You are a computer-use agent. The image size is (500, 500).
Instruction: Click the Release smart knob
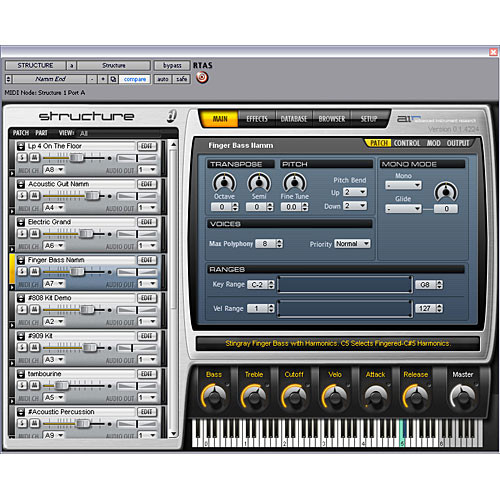point(416,396)
